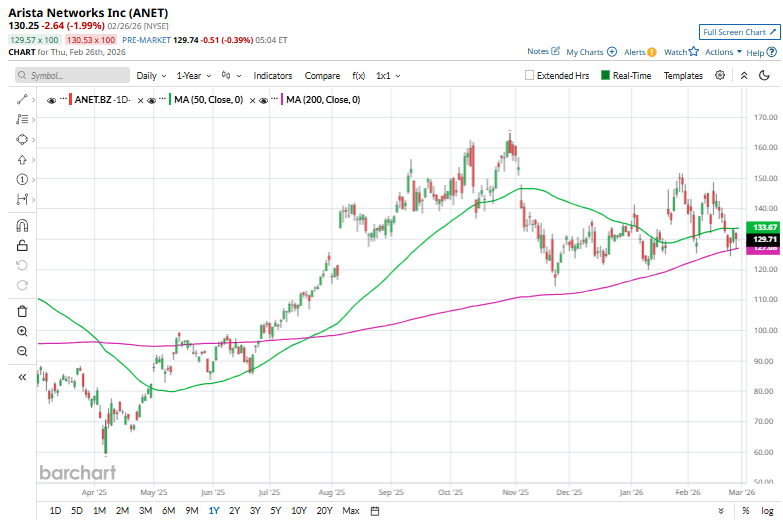Click the Full Screen Chart button
Screen dimensions: 783x530
(738, 32)
